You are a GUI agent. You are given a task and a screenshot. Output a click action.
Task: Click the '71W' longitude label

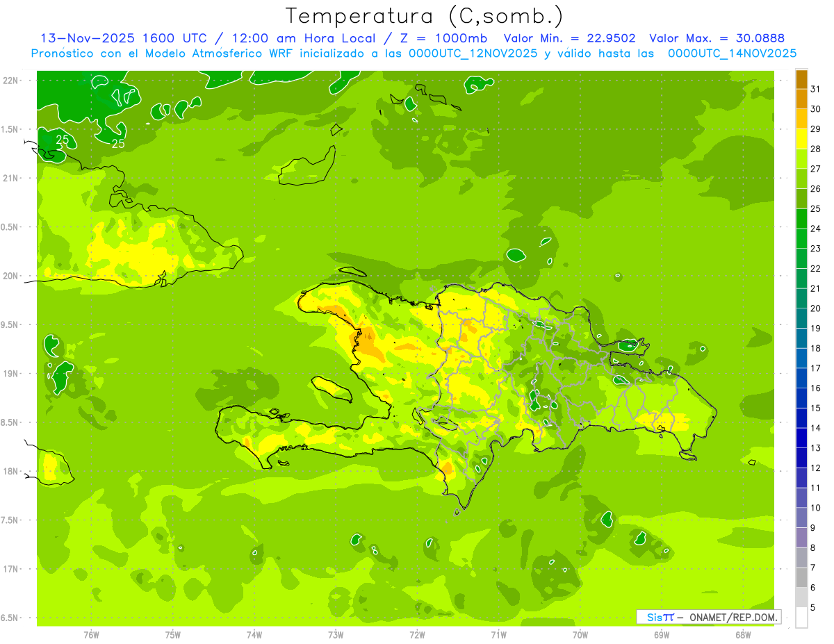[x=498, y=634]
